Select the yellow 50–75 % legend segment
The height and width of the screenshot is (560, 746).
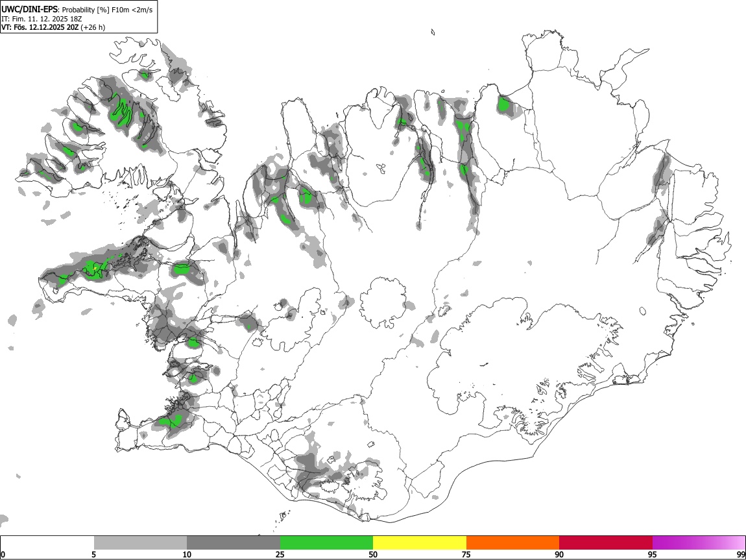pyautogui.click(x=420, y=542)
